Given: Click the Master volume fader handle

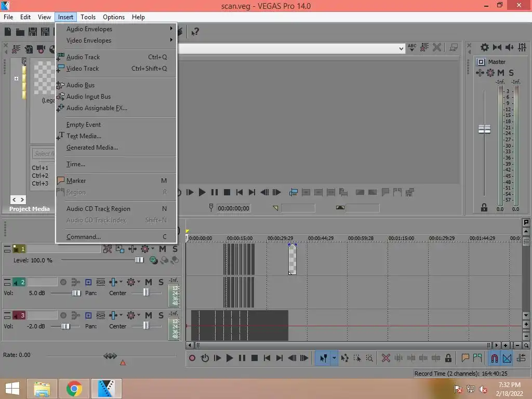Looking at the screenshot, I should [484, 129].
